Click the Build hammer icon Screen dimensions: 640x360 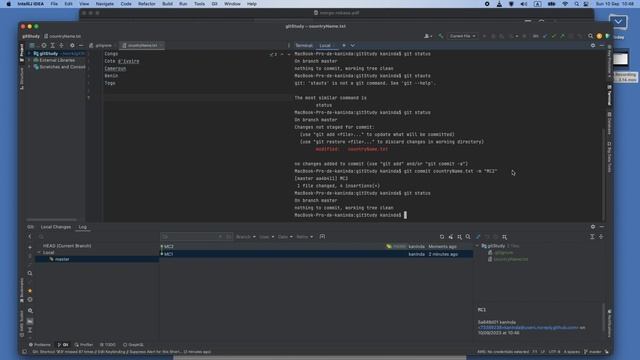[440, 36]
